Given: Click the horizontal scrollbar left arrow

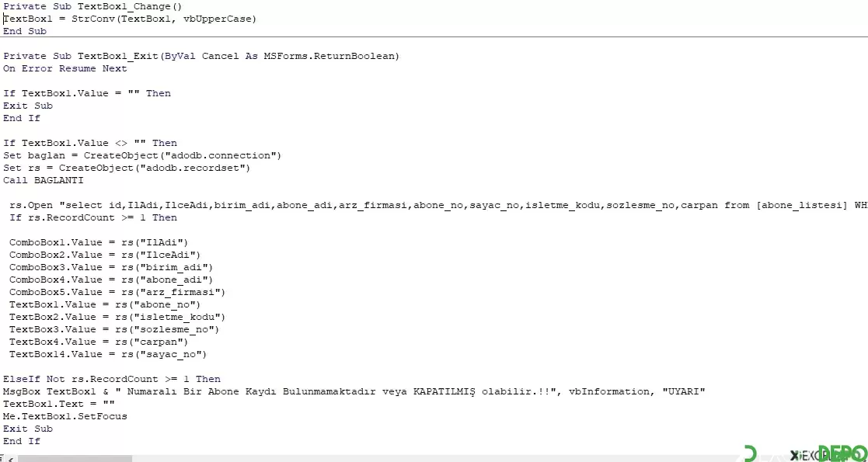Looking at the screenshot, I should (11, 459).
